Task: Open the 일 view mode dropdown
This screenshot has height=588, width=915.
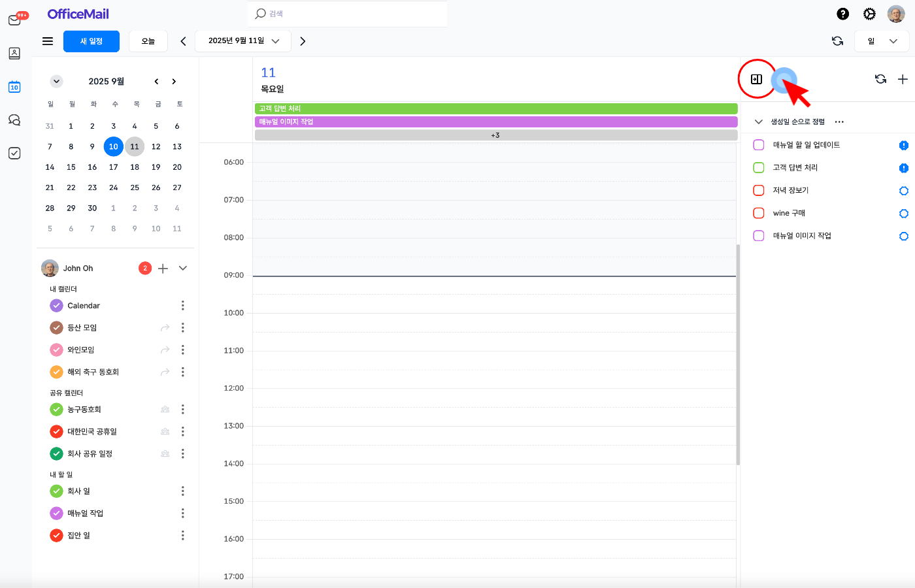Action: [x=882, y=41]
